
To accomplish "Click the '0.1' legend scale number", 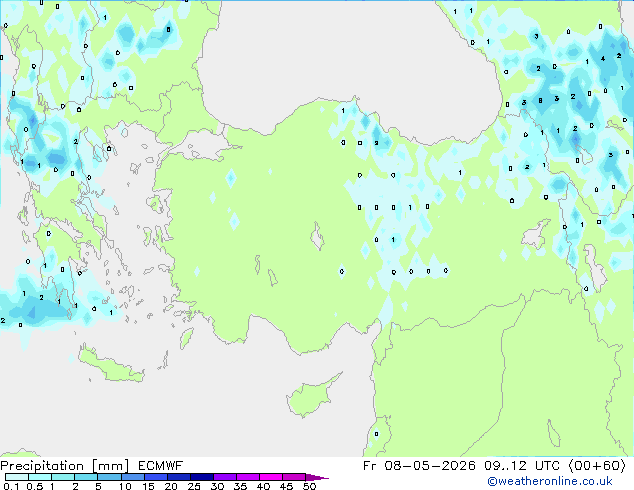I will pos(11,486).
